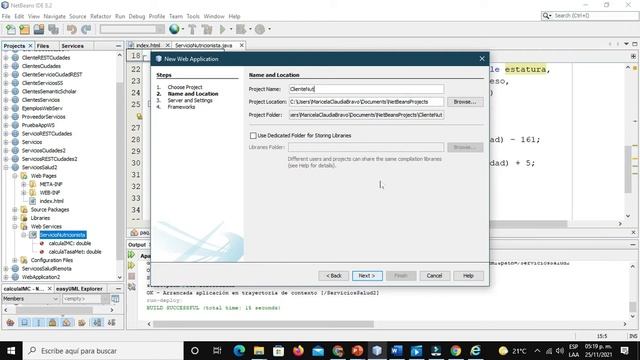Click the Undo toolbar icon
This screenshot has width=640, height=360.
(x=72, y=29)
